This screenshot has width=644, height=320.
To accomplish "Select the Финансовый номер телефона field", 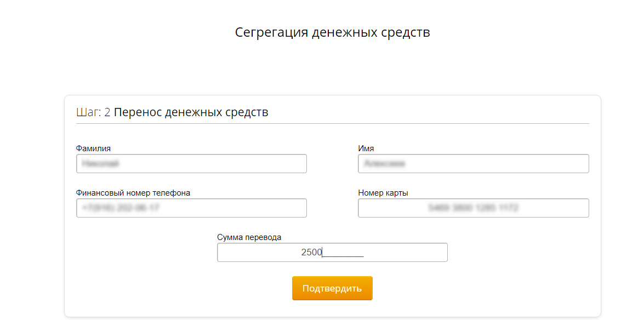I will click(191, 208).
